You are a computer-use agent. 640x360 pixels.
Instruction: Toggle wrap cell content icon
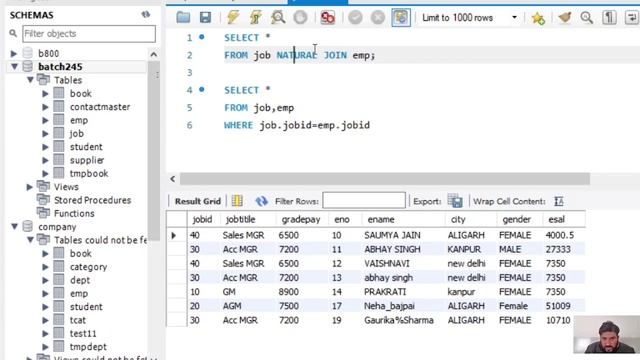(559, 201)
